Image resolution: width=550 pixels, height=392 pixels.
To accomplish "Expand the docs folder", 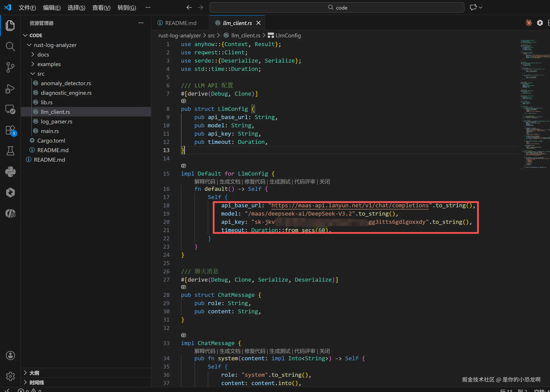I will [x=43, y=55].
